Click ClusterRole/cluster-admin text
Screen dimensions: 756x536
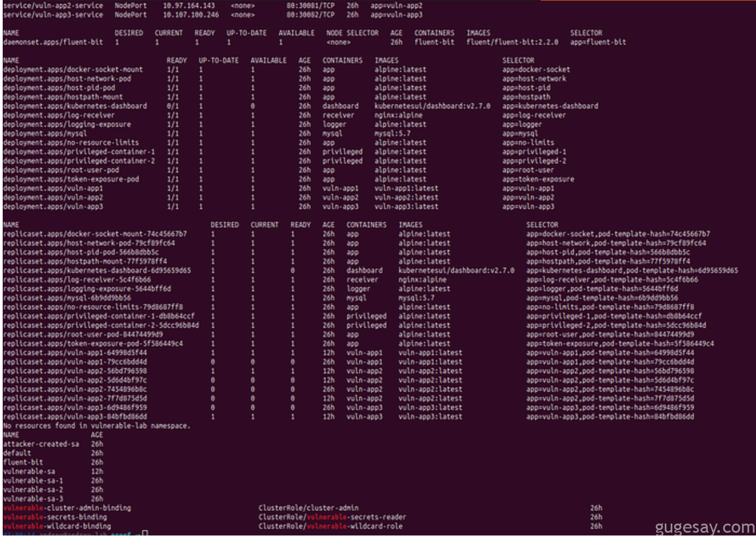[308, 508]
